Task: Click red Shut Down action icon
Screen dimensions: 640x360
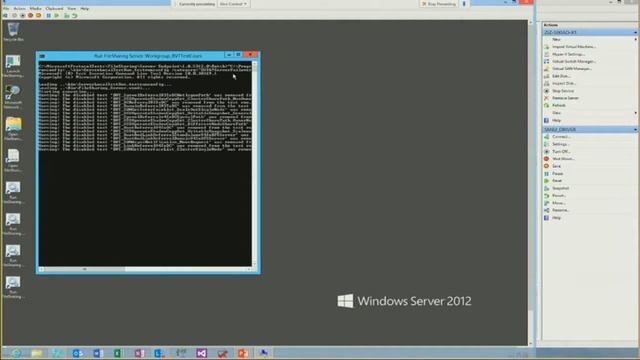Action: point(547,159)
